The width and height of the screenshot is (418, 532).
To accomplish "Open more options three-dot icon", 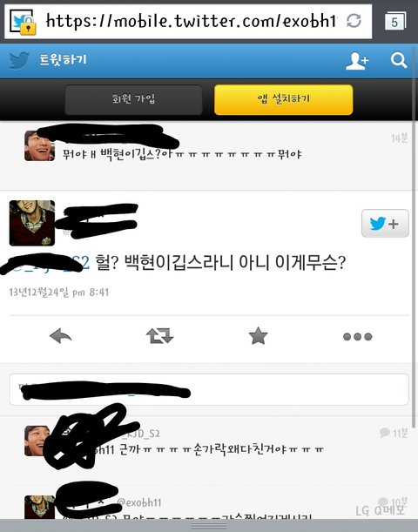I will tap(357, 337).
